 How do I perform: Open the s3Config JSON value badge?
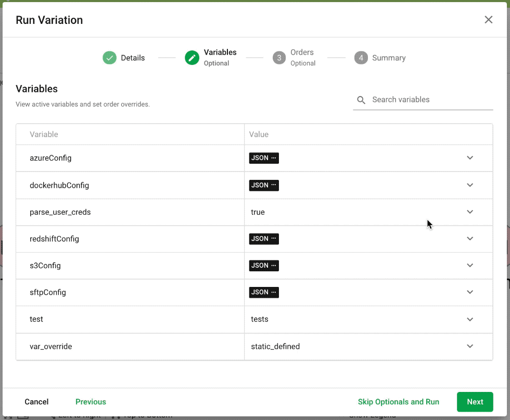[264, 266]
